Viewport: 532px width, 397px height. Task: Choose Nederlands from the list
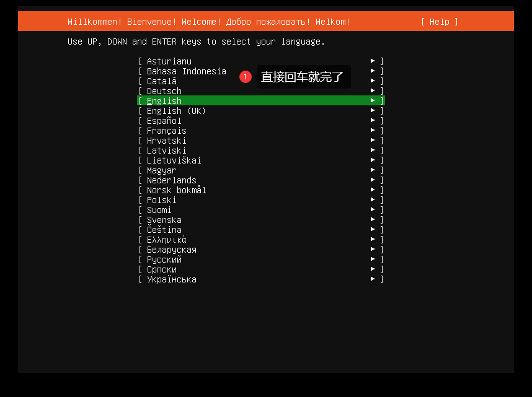coord(171,180)
